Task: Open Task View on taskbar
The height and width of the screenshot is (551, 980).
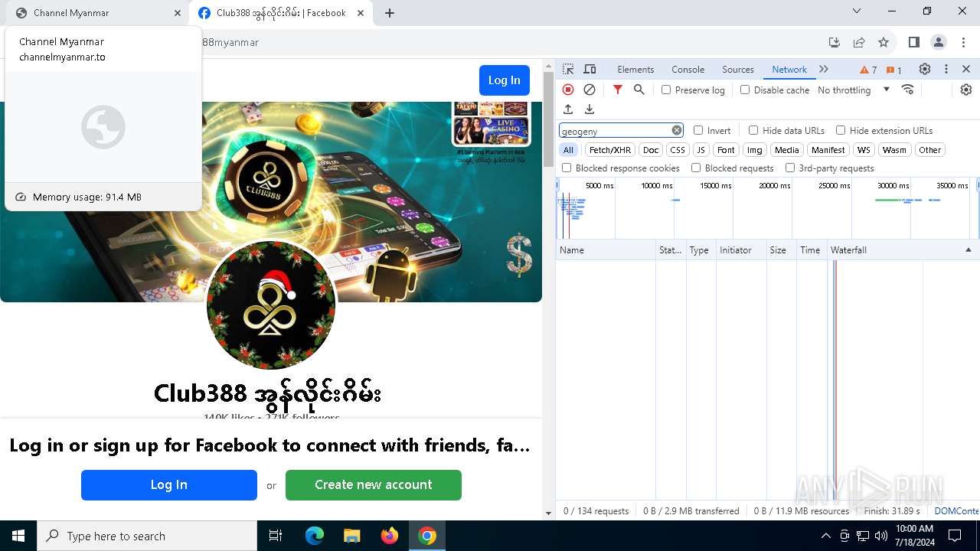Action: pyautogui.click(x=276, y=536)
